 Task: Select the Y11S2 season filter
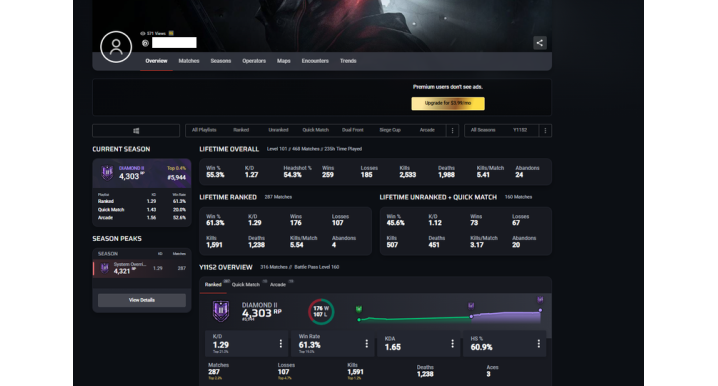pos(520,130)
